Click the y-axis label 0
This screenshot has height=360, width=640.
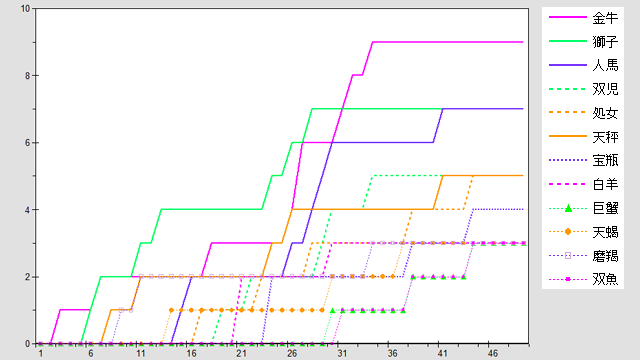(x=28, y=344)
